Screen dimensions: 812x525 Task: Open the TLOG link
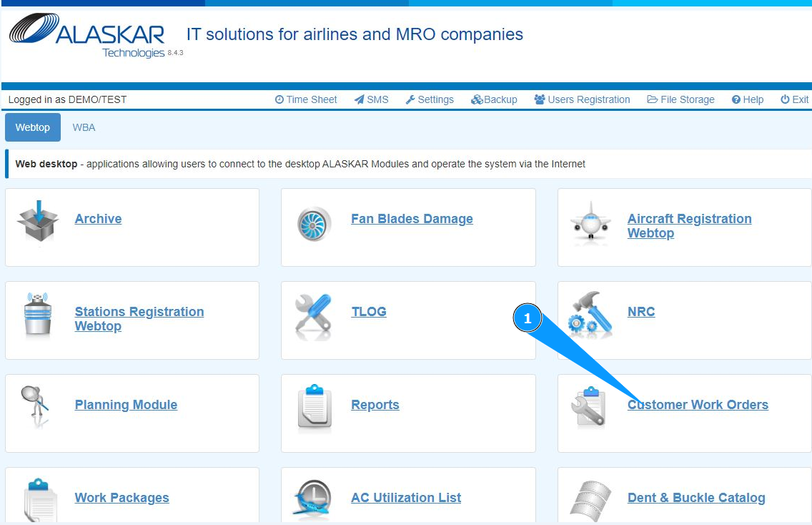369,311
